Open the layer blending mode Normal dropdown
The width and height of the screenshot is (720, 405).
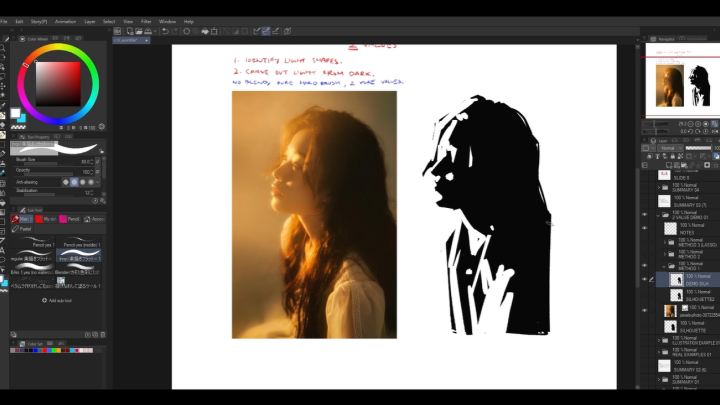click(x=670, y=148)
